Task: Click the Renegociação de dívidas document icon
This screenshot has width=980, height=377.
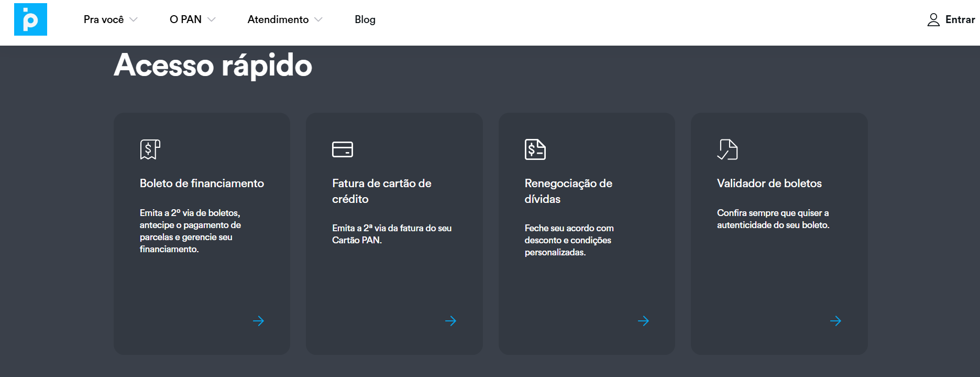Action: pyautogui.click(x=535, y=149)
